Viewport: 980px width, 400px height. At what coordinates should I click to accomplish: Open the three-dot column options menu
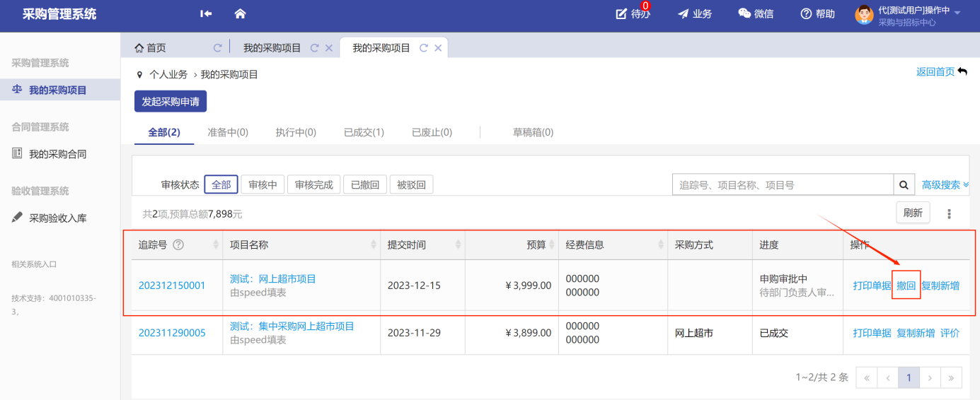950,213
